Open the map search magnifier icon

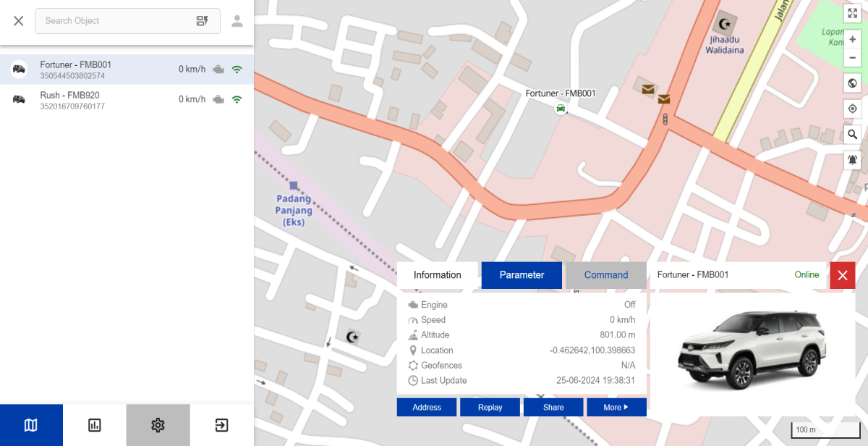click(x=853, y=134)
